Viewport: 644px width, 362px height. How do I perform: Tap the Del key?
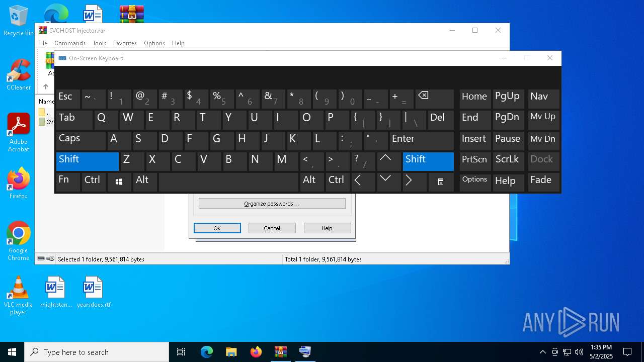441,120
